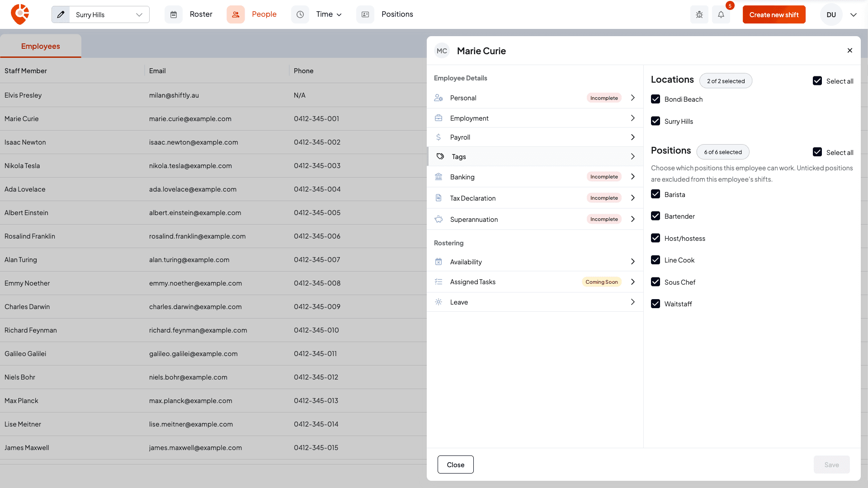
Task: Toggle Select all checkbox for Positions
Action: click(x=817, y=152)
